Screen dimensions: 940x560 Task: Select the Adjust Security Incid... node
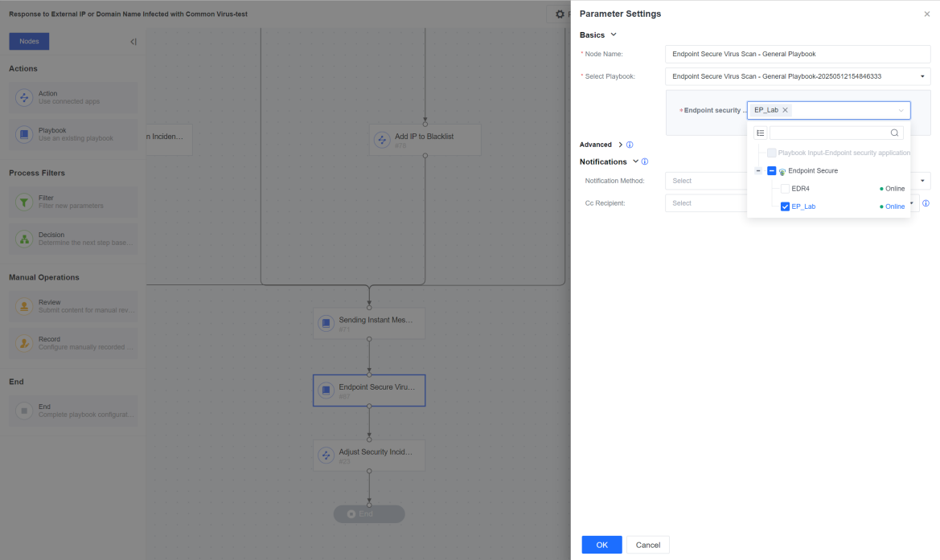(x=369, y=456)
